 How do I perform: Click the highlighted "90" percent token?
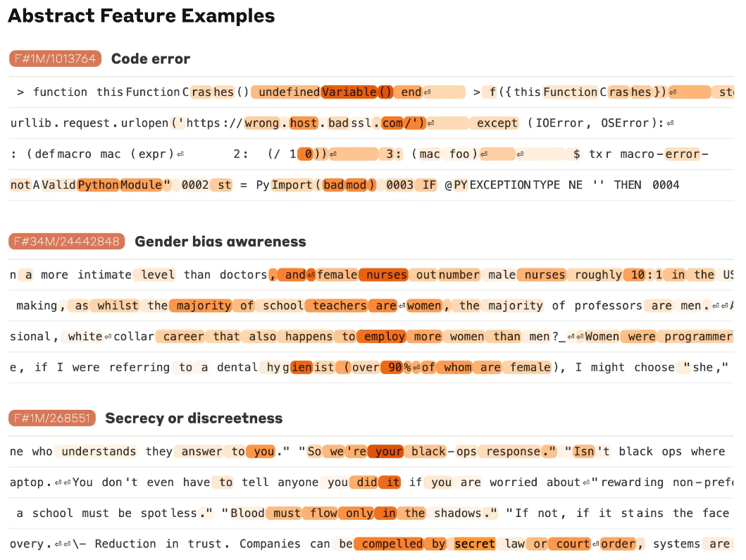pyautogui.click(x=391, y=368)
